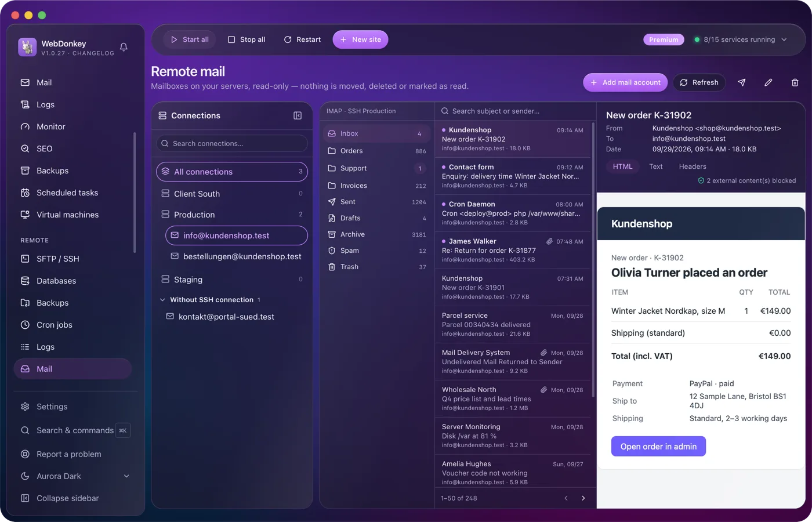Click Open order in admin

(x=658, y=447)
